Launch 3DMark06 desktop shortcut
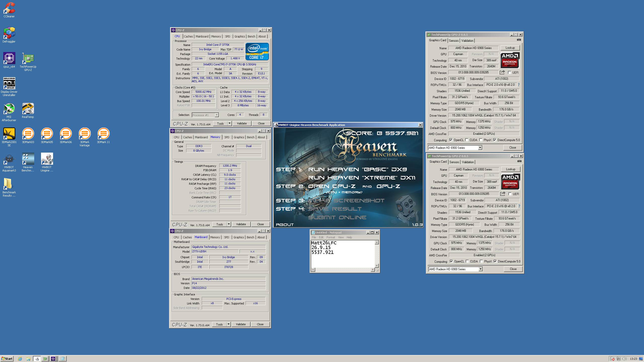This screenshot has width=644, height=362. pyautogui.click(x=66, y=136)
